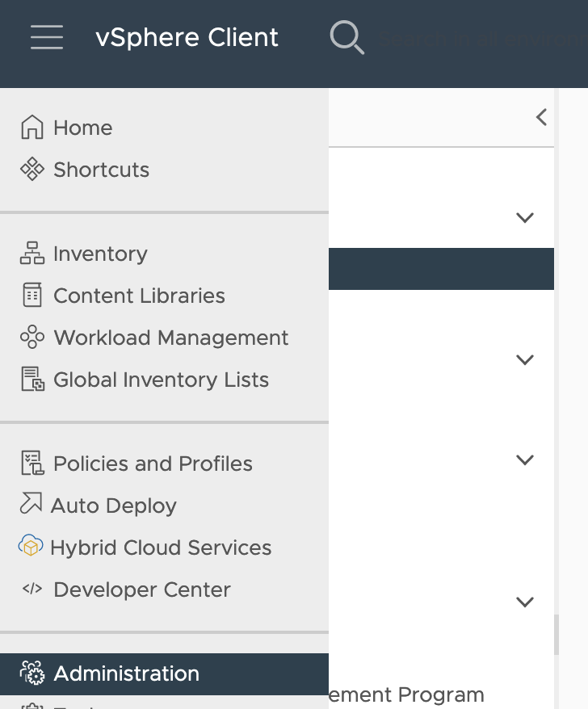Click the vertical scrollbar thumb
The height and width of the screenshot is (709, 588).
tap(556, 635)
